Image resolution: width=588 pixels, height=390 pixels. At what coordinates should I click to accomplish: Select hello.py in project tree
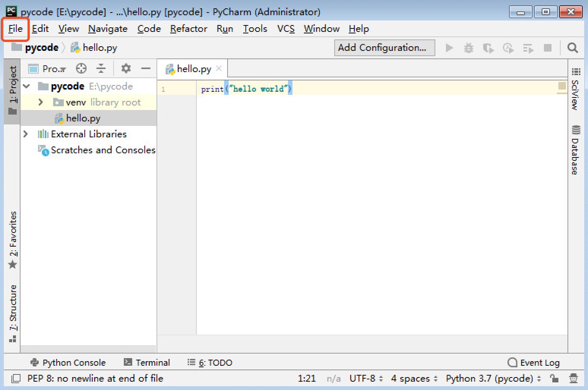[88, 118]
